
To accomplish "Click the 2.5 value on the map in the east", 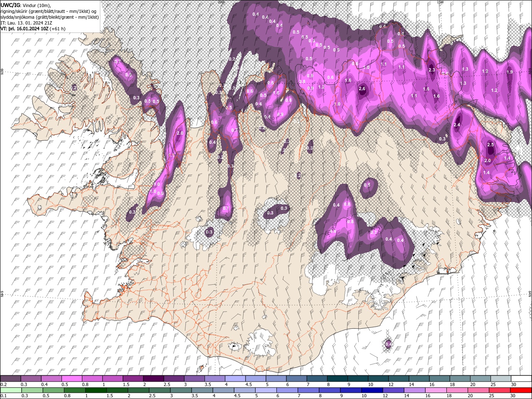I will tap(490, 145).
